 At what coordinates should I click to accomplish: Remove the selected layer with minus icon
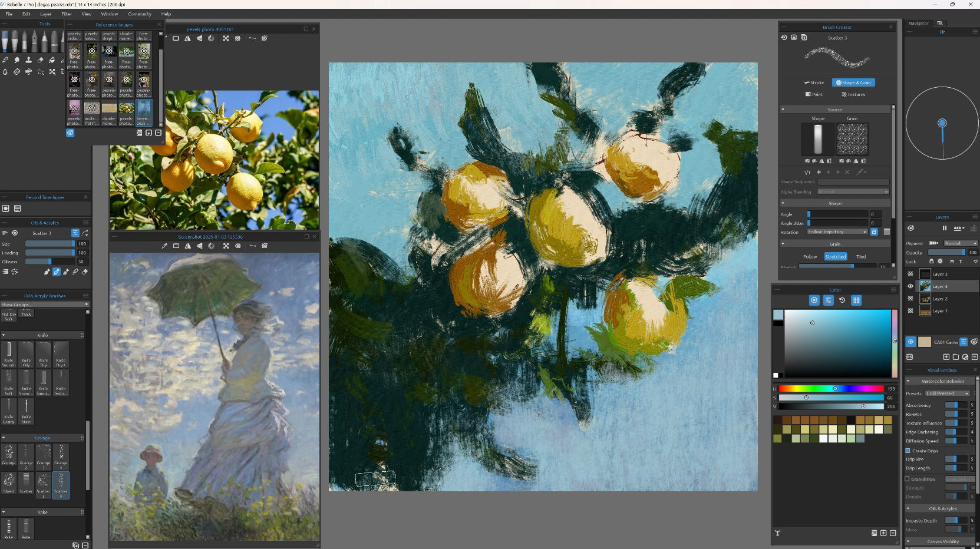click(x=975, y=357)
